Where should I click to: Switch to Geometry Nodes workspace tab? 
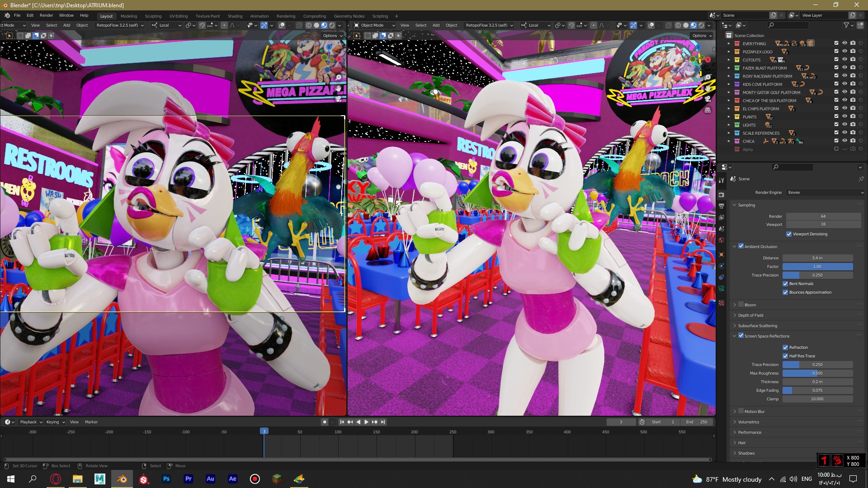tap(349, 16)
